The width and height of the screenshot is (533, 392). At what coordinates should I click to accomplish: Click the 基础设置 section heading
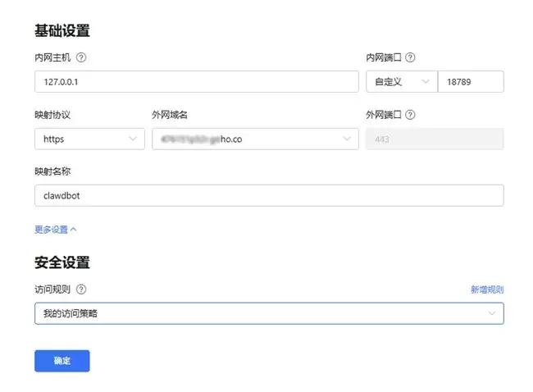click(61, 31)
